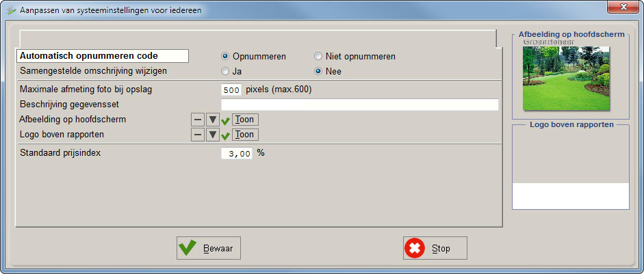Select the Niet opnummeren radio option

pyautogui.click(x=318, y=57)
